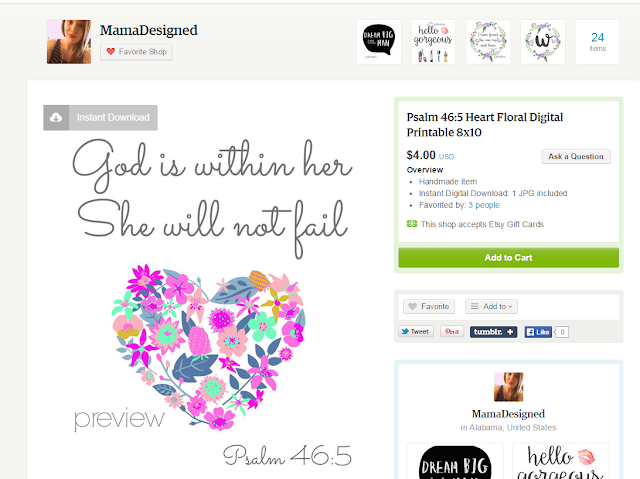Add the printable to cart

click(x=509, y=257)
